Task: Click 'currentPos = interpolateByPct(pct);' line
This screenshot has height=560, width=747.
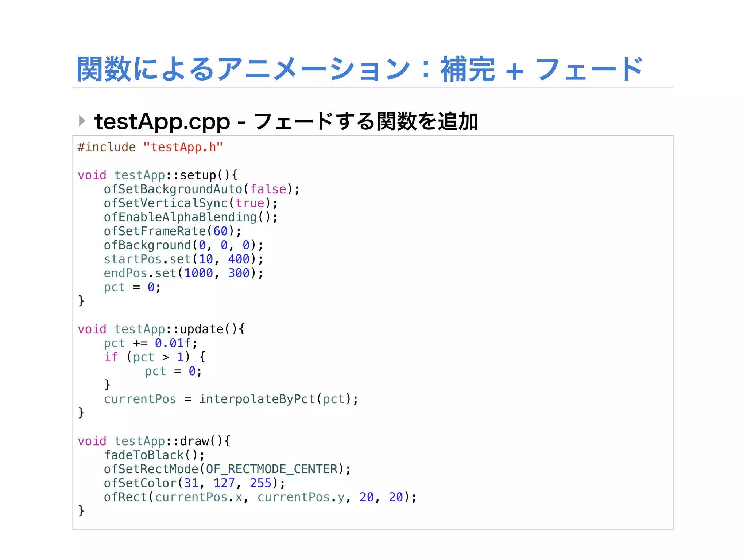Action: (231, 399)
